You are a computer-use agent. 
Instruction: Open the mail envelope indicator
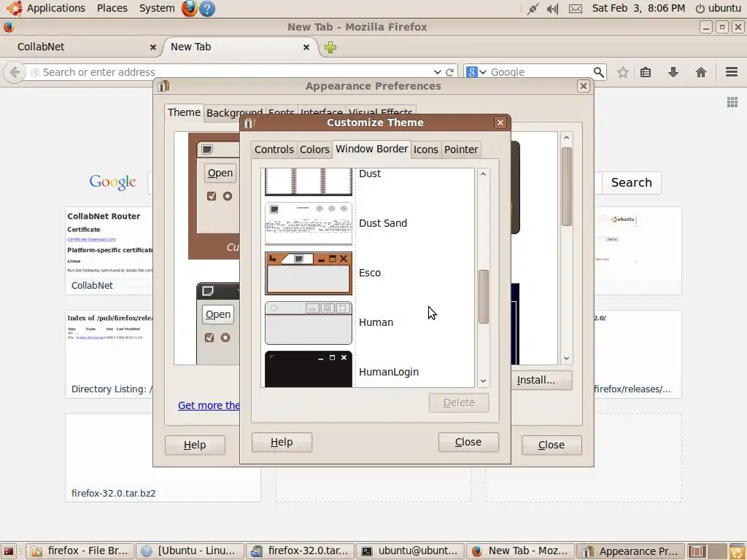[x=576, y=9]
